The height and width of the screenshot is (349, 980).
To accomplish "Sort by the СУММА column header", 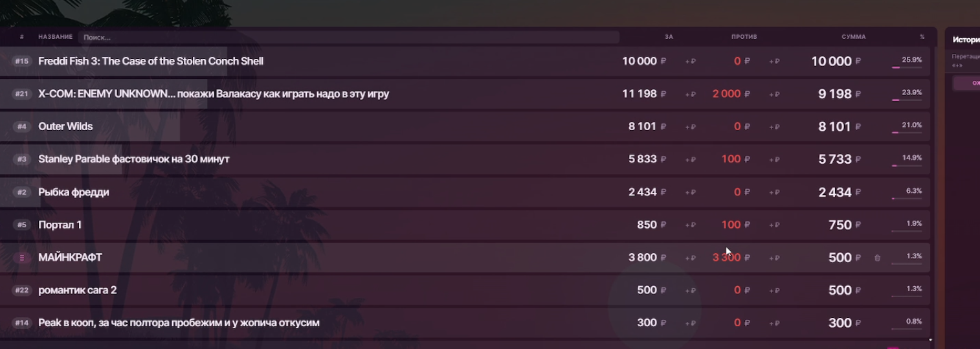I will [853, 37].
